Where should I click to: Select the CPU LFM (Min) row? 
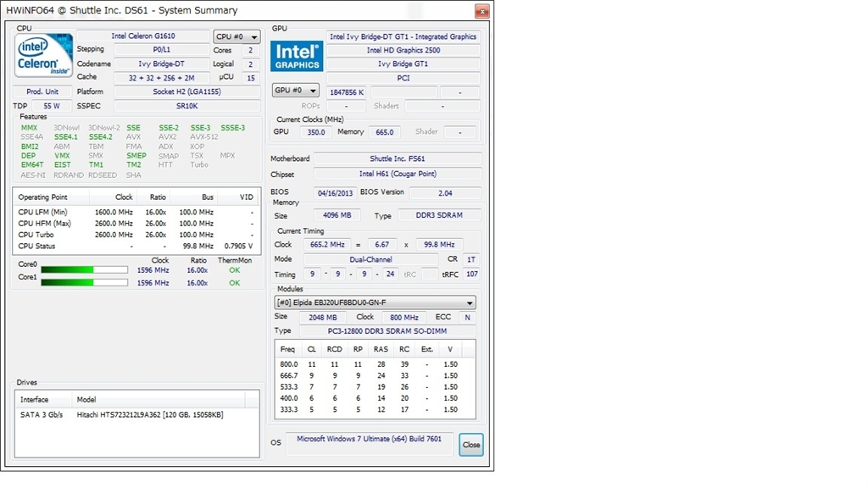click(136, 212)
